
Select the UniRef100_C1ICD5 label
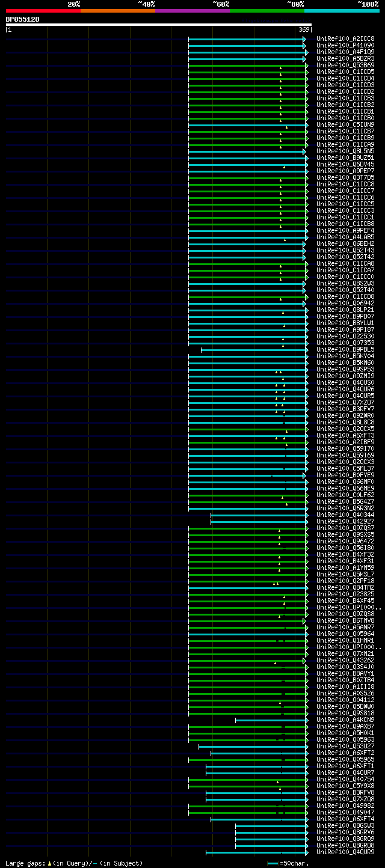pyautogui.click(x=345, y=72)
